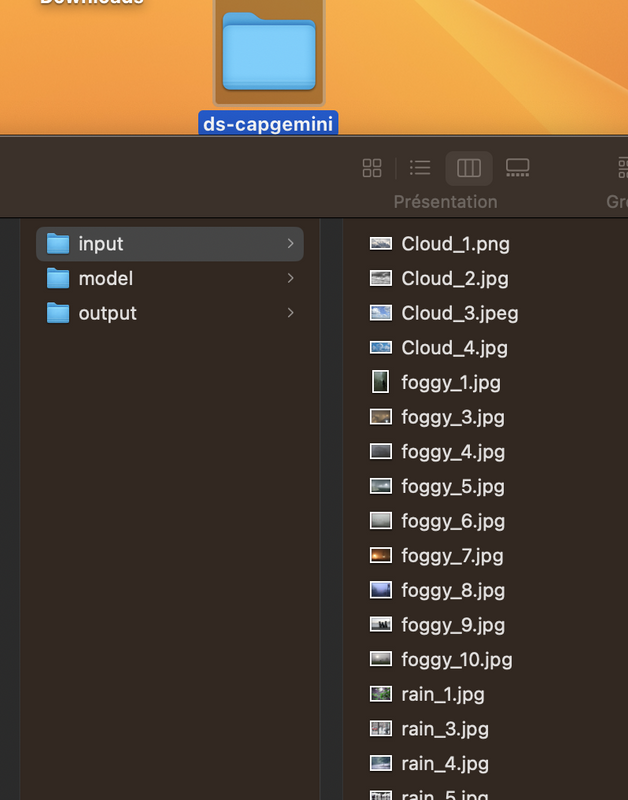Click the ds-capgemini filename label

point(268,121)
